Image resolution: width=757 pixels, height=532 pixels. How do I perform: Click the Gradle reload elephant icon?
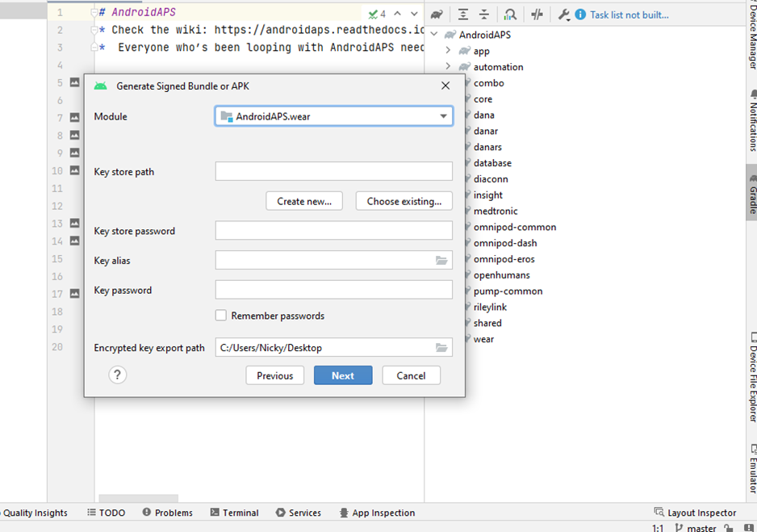437,15
